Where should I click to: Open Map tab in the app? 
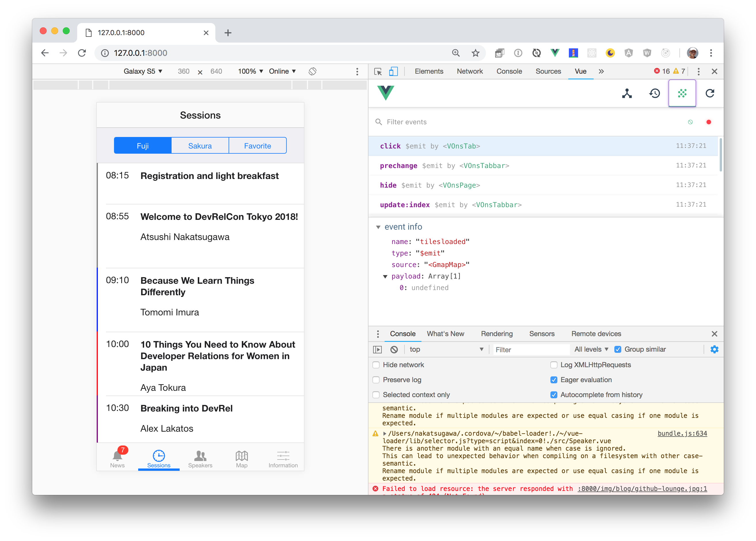click(242, 459)
